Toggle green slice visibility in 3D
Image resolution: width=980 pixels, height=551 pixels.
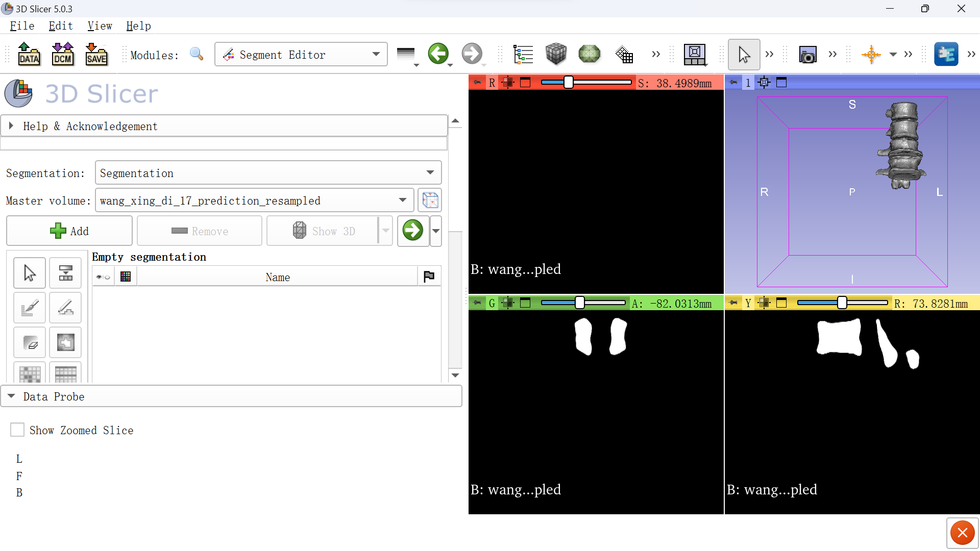point(507,303)
